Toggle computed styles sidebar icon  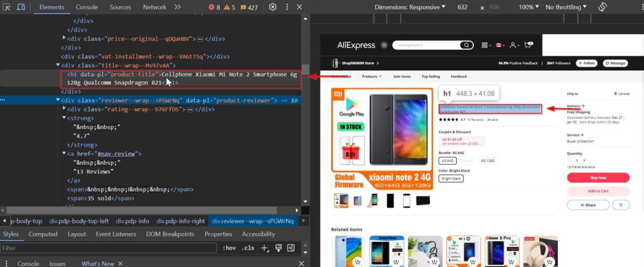pos(291,248)
